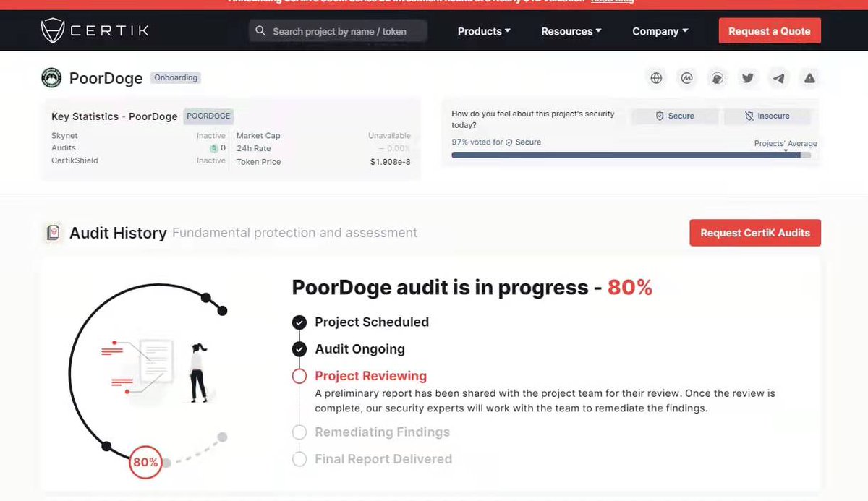
Task: Click the Audits count badge icon
Action: click(x=214, y=148)
